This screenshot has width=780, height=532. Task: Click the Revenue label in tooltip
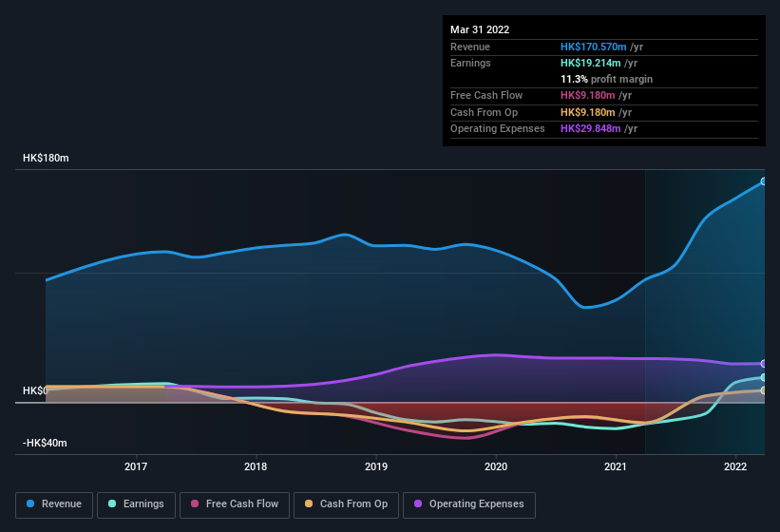(470, 47)
